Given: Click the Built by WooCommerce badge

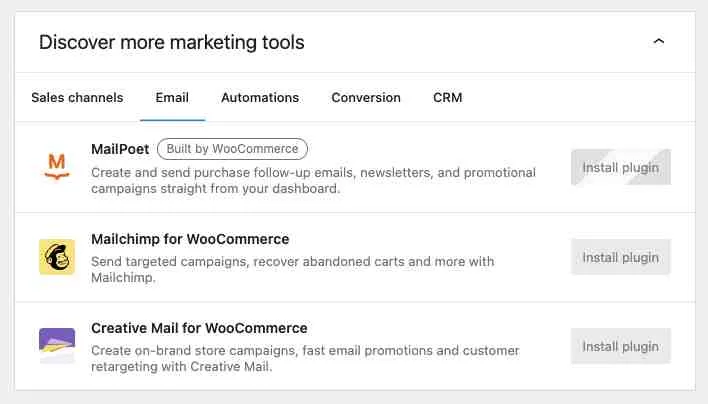Looking at the screenshot, I should coord(232,149).
